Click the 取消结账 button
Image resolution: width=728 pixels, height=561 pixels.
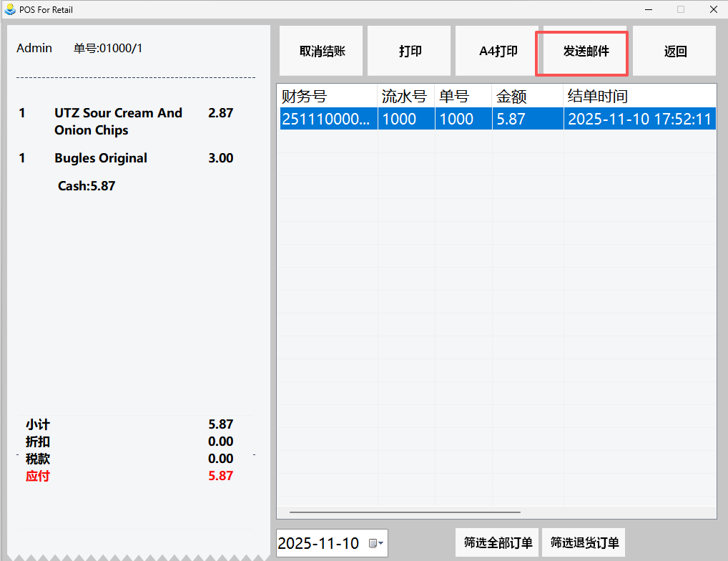click(322, 52)
